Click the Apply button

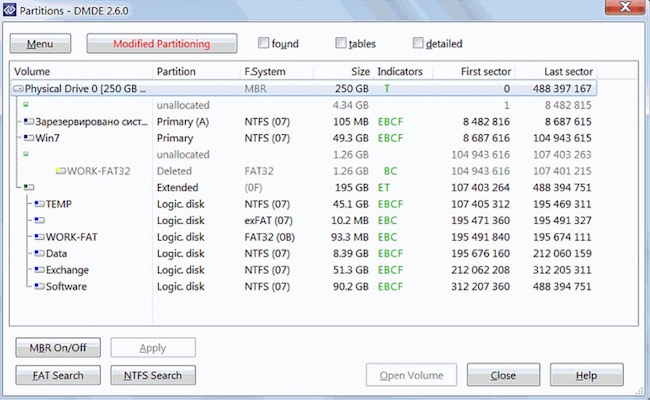point(153,347)
